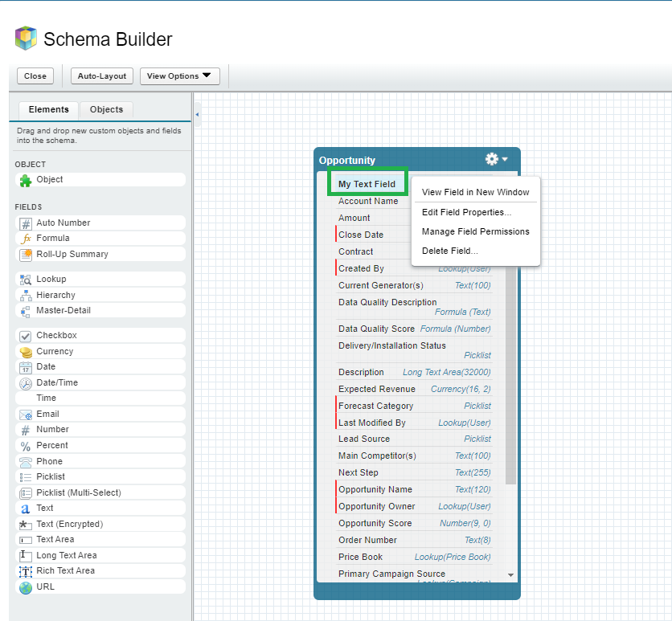Click the Date calendar icon

[26, 367]
